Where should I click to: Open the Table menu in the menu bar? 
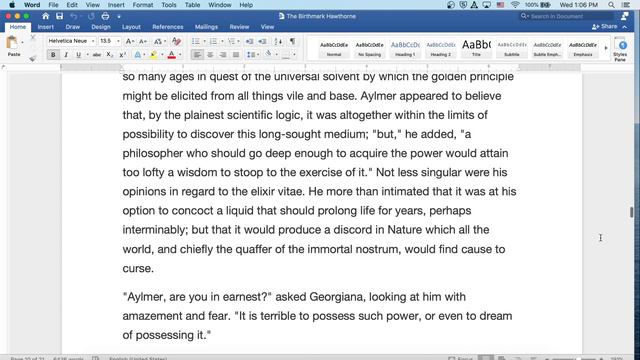coord(192,5)
